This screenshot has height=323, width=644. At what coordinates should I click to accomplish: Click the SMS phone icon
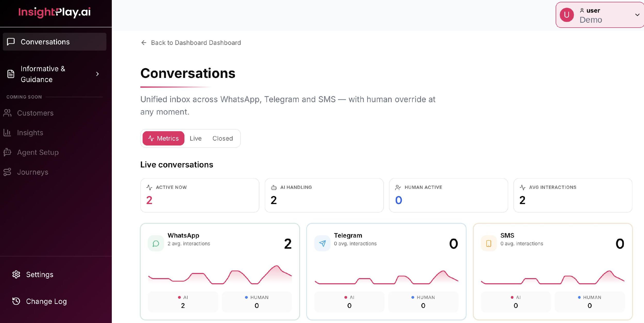click(x=489, y=243)
